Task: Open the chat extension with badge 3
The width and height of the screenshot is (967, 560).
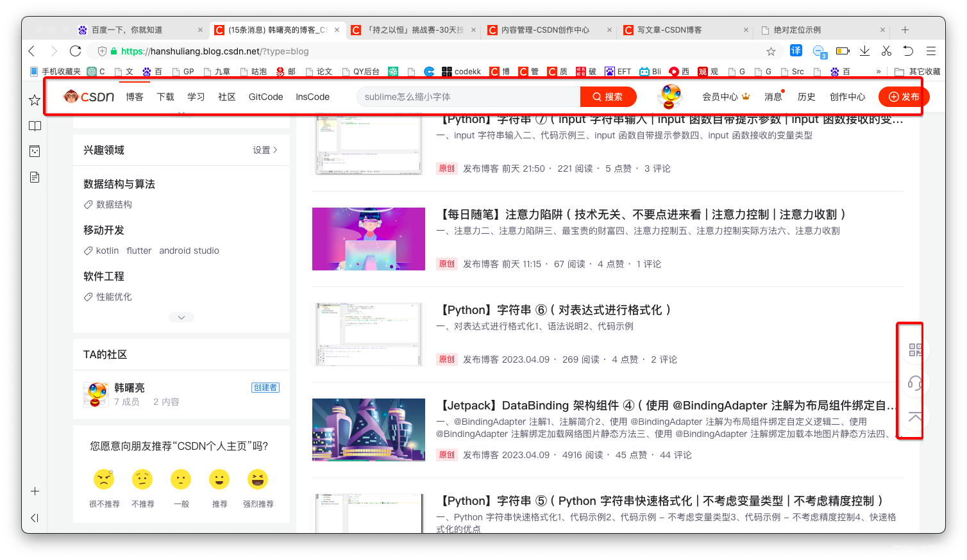Action: coord(820,51)
